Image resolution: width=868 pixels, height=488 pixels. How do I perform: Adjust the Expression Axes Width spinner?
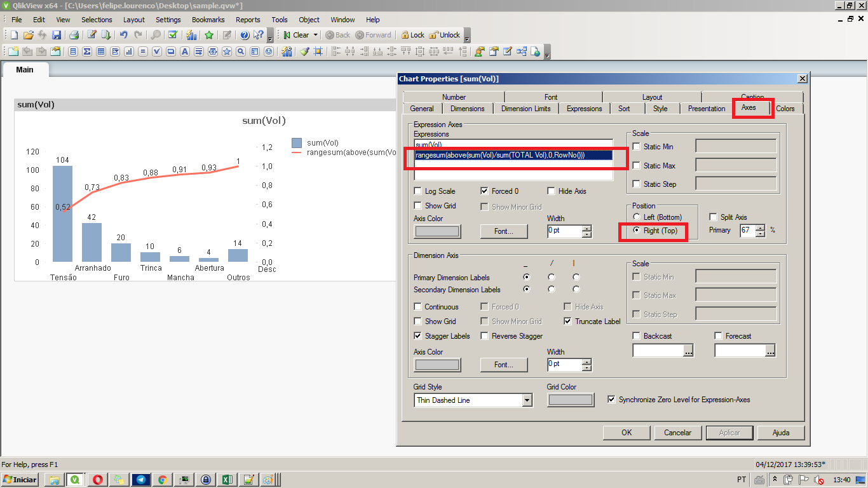click(x=587, y=231)
